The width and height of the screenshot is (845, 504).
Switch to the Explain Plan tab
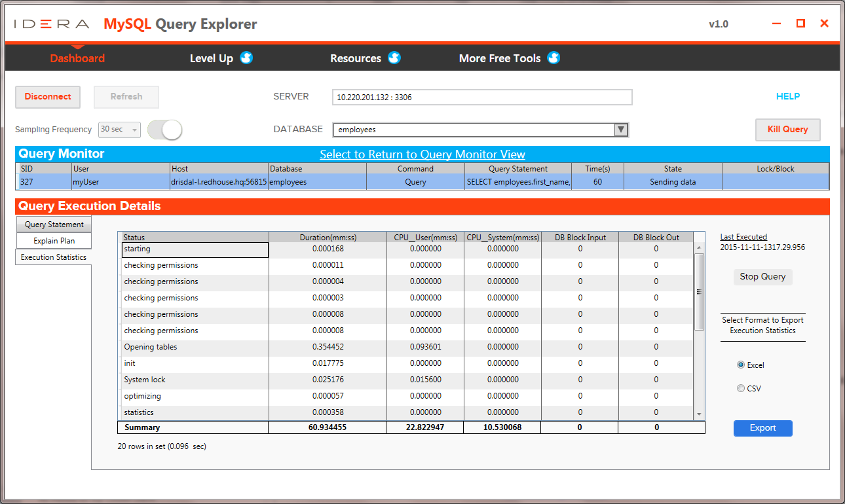coord(53,240)
